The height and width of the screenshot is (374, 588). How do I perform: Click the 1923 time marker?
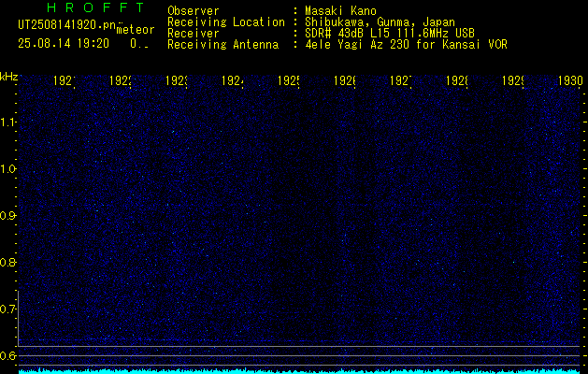[x=177, y=80]
